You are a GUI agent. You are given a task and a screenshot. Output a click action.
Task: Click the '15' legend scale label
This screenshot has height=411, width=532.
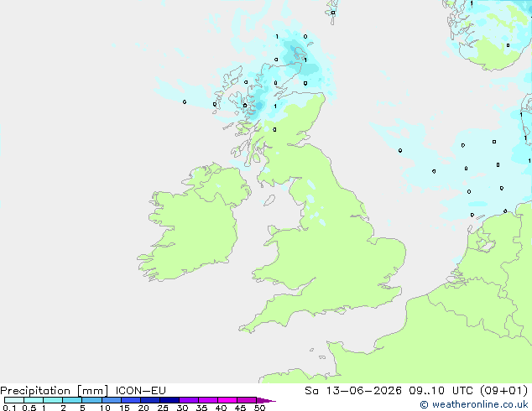point(124,408)
